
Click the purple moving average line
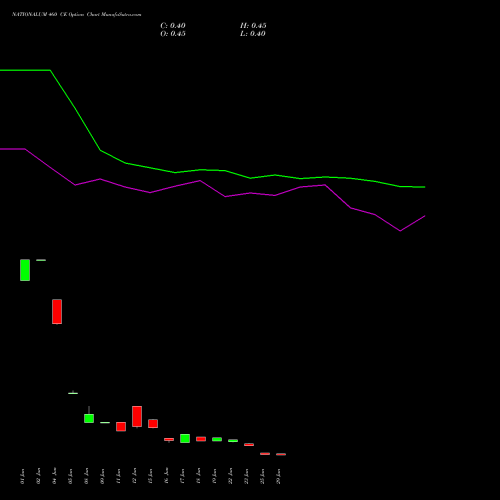coord(213,189)
